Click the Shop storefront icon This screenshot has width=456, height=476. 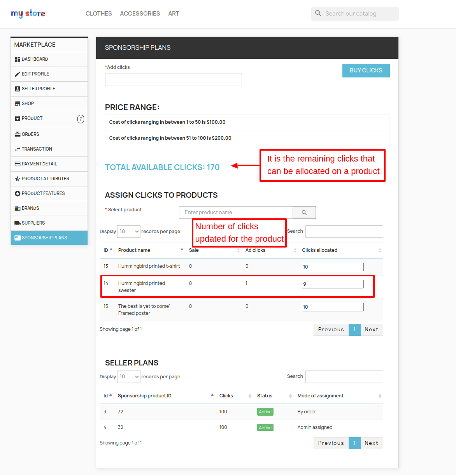pyautogui.click(x=18, y=104)
